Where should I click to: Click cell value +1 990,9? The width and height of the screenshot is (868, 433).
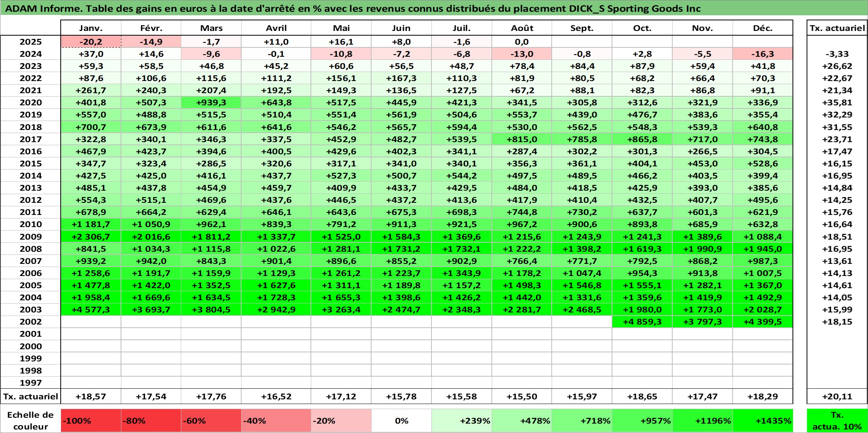click(702, 249)
